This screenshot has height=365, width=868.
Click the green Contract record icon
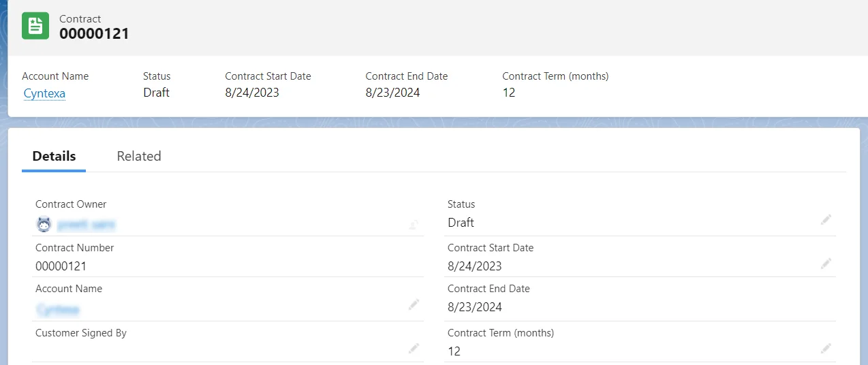click(35, 26)
